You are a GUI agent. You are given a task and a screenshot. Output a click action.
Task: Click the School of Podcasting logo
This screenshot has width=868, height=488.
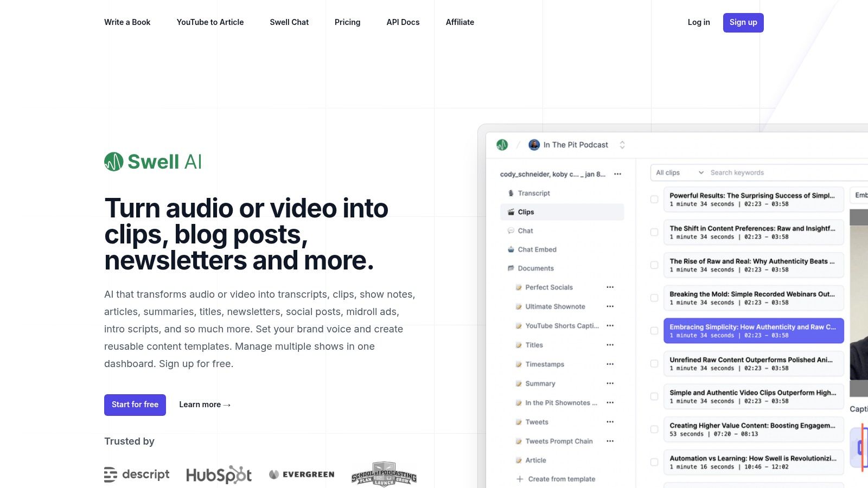(384, 474)
